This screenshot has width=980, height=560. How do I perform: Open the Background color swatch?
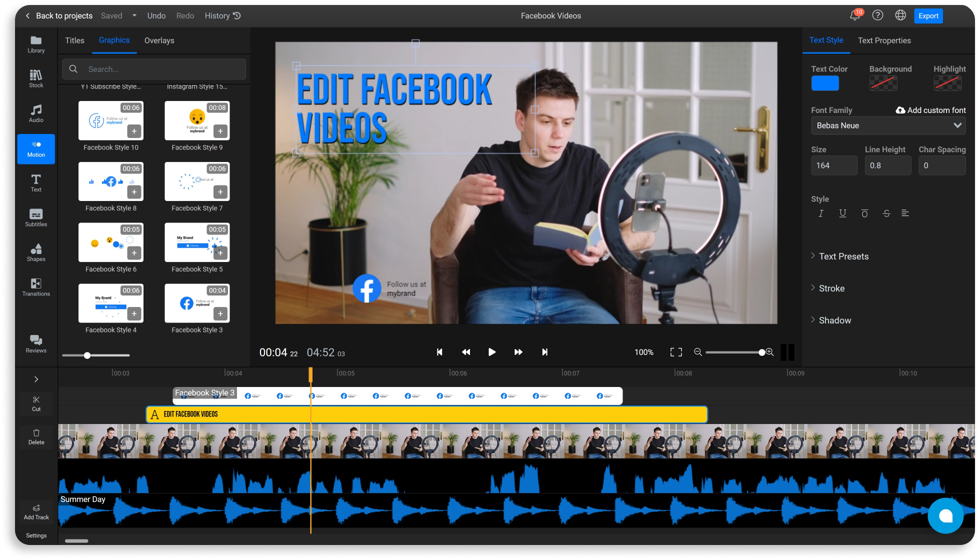pyautogui.click(x=883, y=83)
